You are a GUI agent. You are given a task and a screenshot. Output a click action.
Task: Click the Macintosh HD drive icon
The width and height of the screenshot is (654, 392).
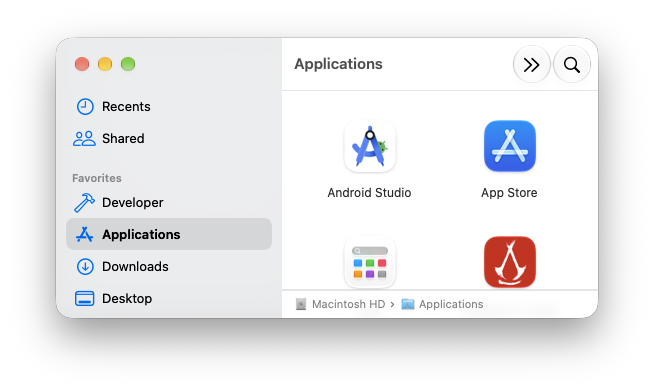point(301,304)
